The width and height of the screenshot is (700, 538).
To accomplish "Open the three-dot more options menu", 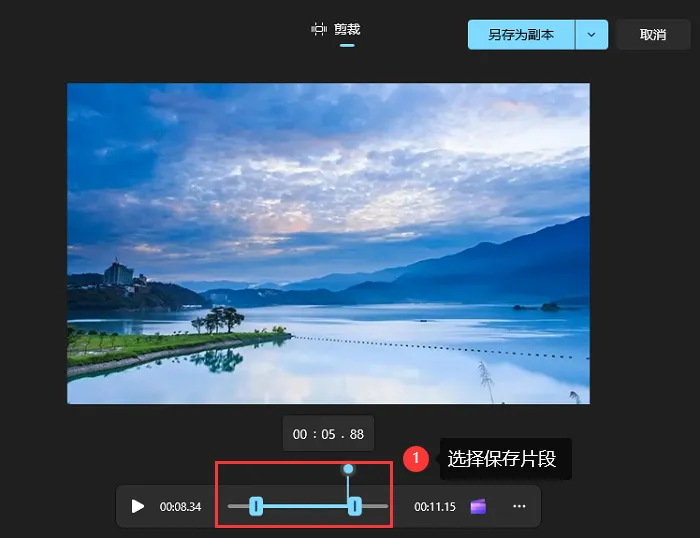I will tap(519, 506).
